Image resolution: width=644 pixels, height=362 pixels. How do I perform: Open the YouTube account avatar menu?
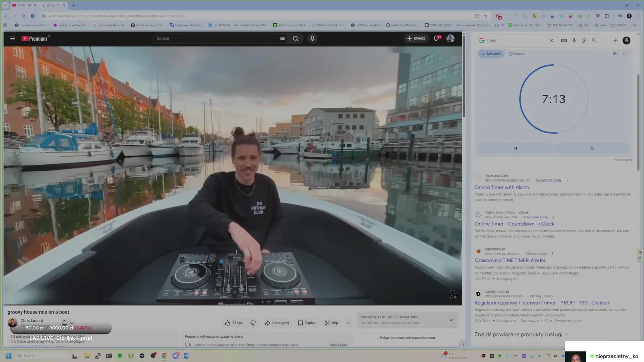point(450,38)
